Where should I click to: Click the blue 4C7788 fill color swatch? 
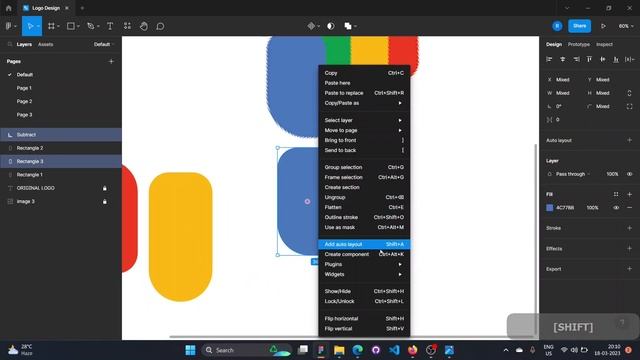[x=550, y=208]
